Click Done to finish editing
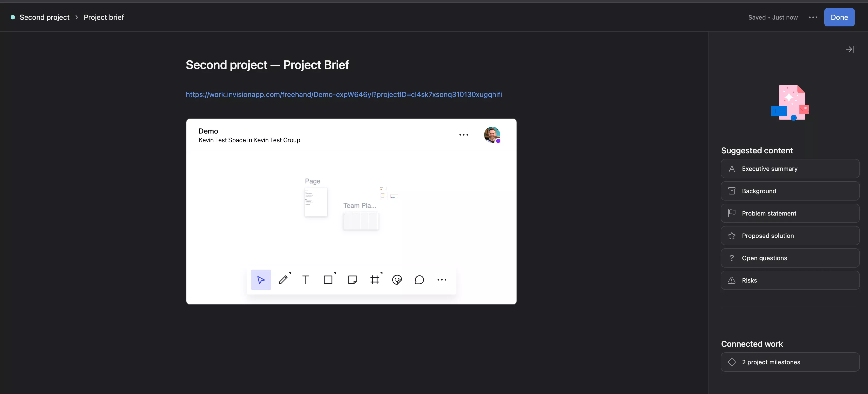The height and width of the screenshot is (394, 868). pyautogui.click(x=839, y=17)
